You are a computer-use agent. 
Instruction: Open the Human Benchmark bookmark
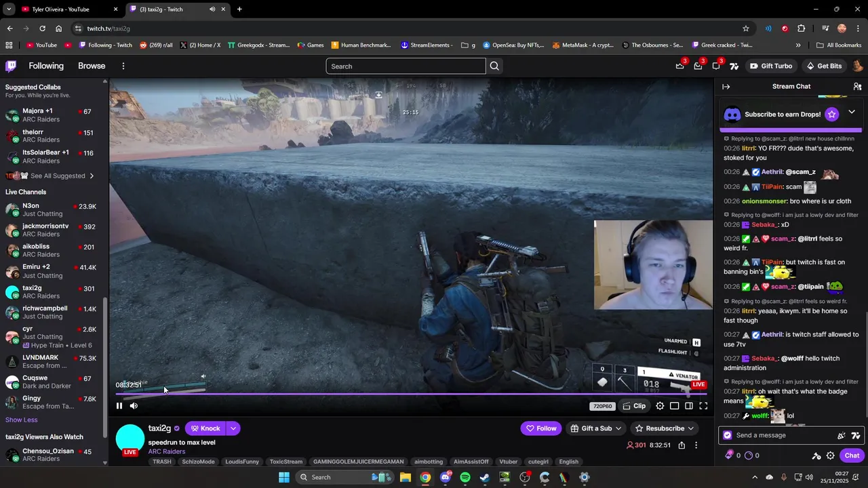[361, 45]
